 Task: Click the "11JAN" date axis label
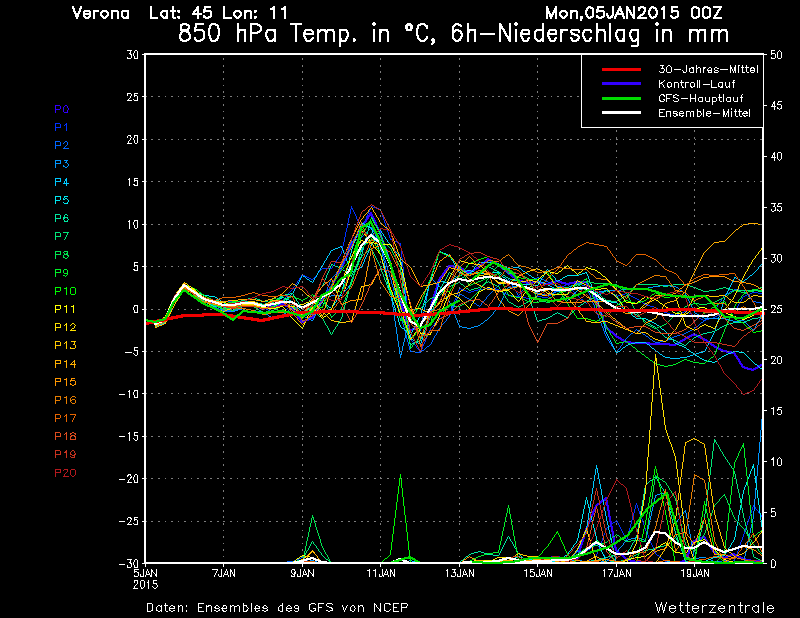pos(381,573)
